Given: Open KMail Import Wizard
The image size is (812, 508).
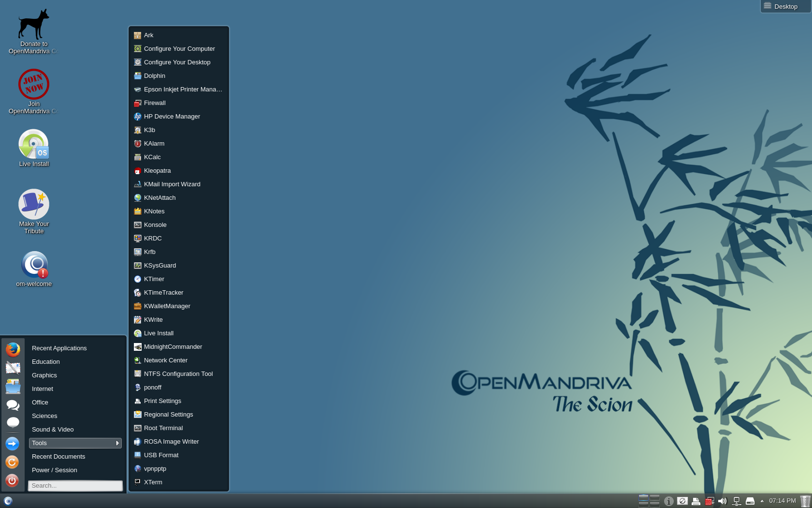Looking at the screenshot, I should point(179,184).
